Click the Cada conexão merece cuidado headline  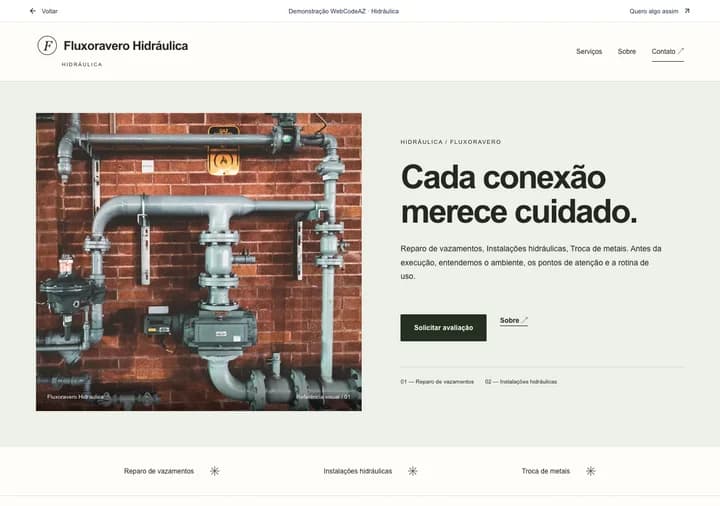point(519,194)
